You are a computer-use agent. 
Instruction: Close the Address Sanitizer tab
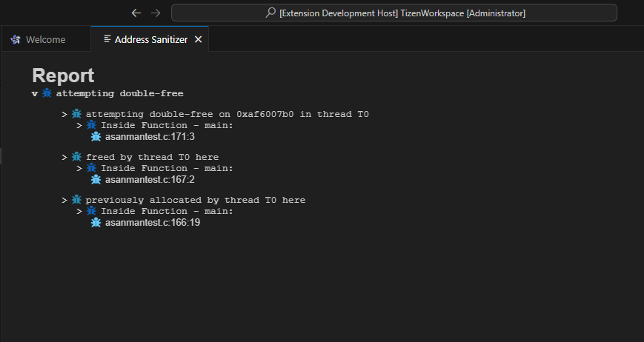point(198,39)
